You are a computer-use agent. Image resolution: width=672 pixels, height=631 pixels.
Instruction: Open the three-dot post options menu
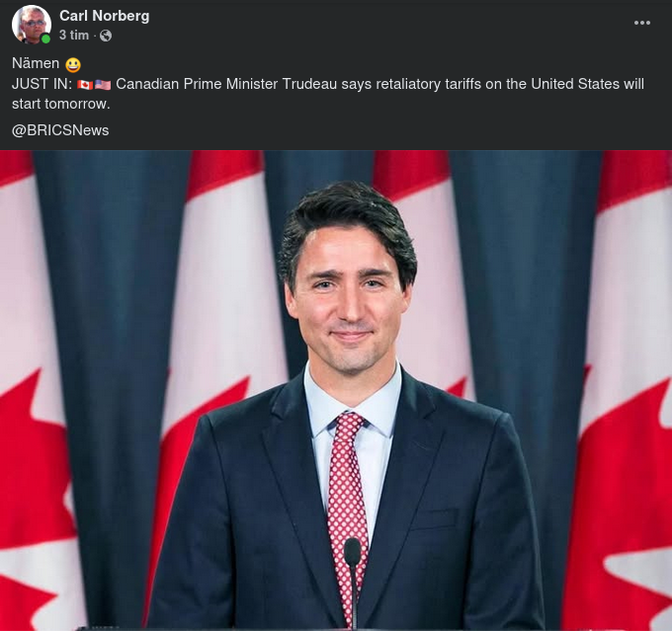pyautogui.click(x=642, y=23)
